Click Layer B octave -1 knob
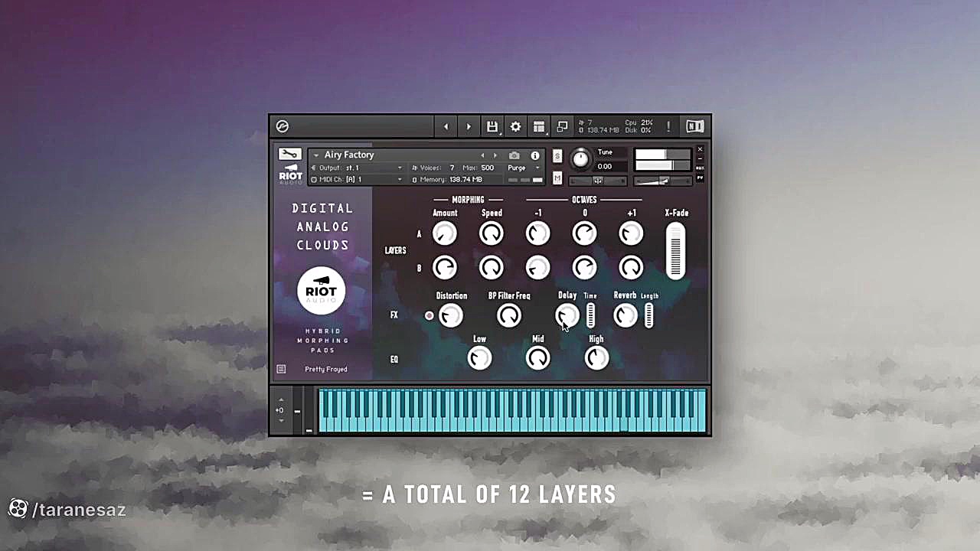This screenshot has height=551, width=980. point(538,267)
